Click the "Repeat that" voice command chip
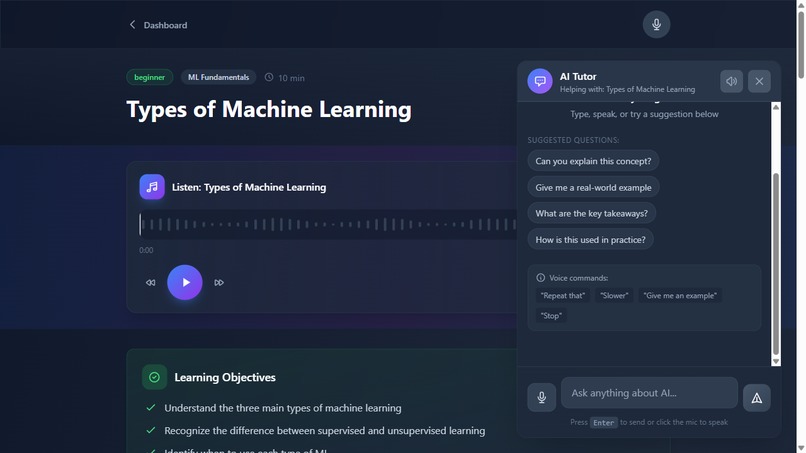Viewport: 806px width, 453px height. click(563, 296)
